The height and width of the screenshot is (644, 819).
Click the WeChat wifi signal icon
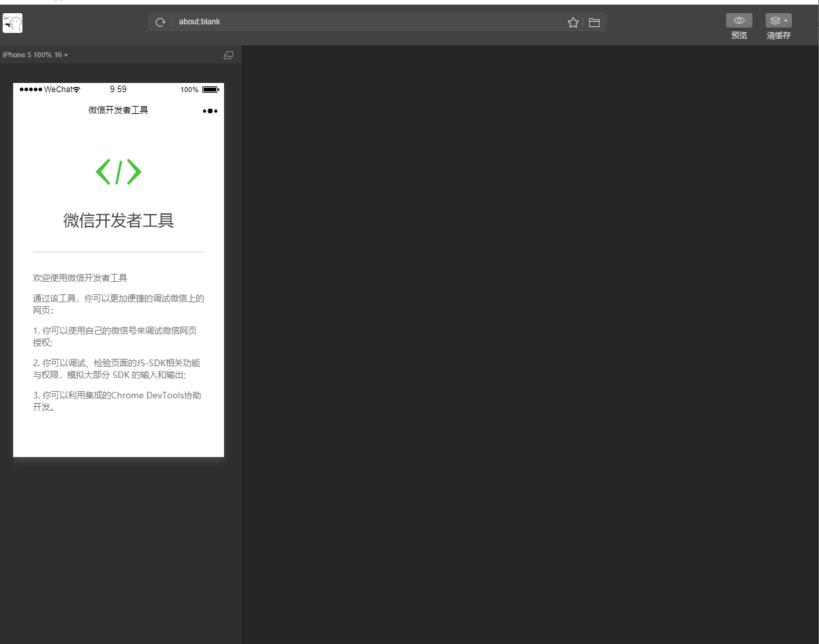tap(76, 90)
